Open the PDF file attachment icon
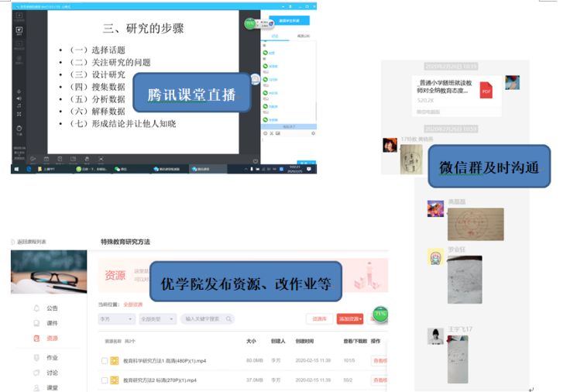The height and width of the screenshot is (392, 563). (486, 90)
